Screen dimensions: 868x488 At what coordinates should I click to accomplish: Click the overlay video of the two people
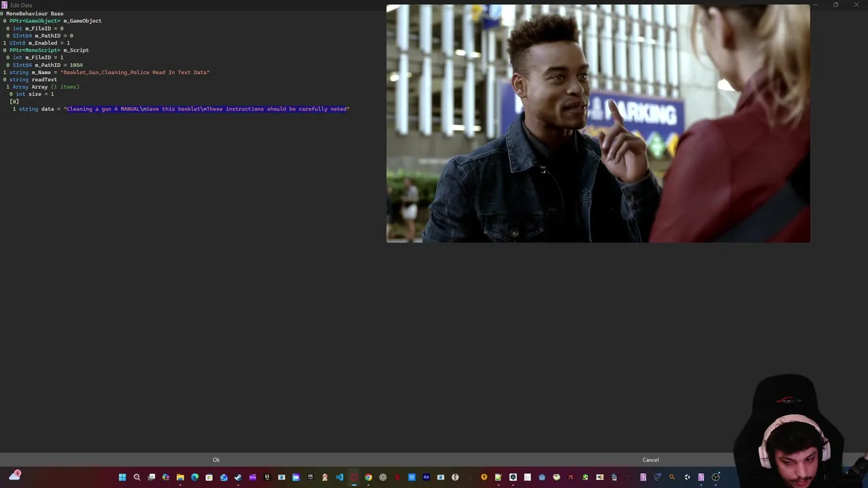click(x=598, y=123)
